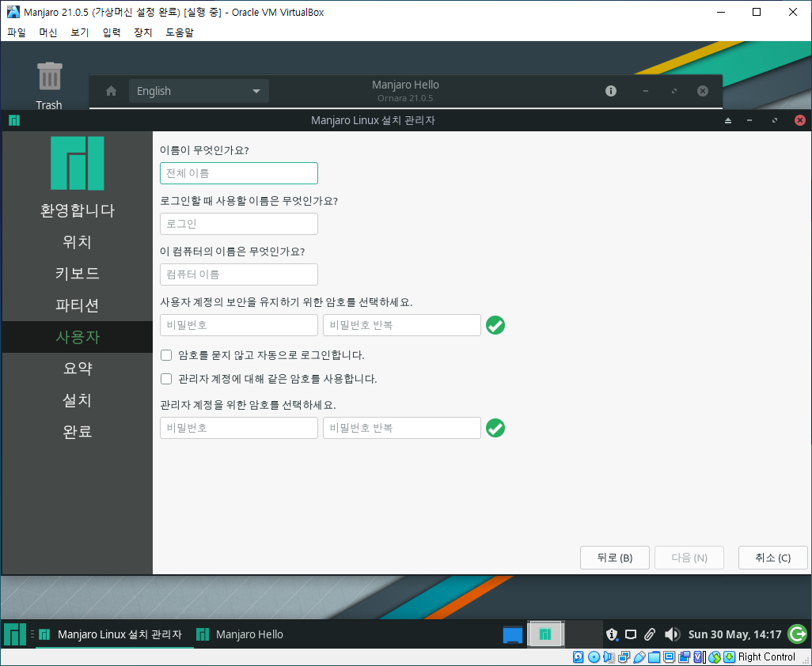The width and height of the screenshot is (812, 666).
Task: Close the Manjaro Hello window
Action: click(703, 91)
